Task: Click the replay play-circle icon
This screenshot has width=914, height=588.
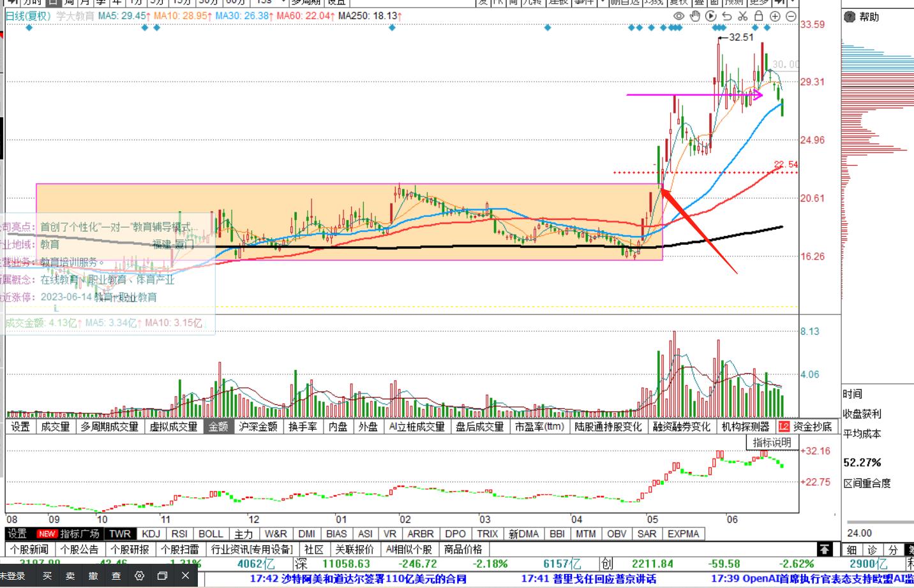Action: point(711,16)
